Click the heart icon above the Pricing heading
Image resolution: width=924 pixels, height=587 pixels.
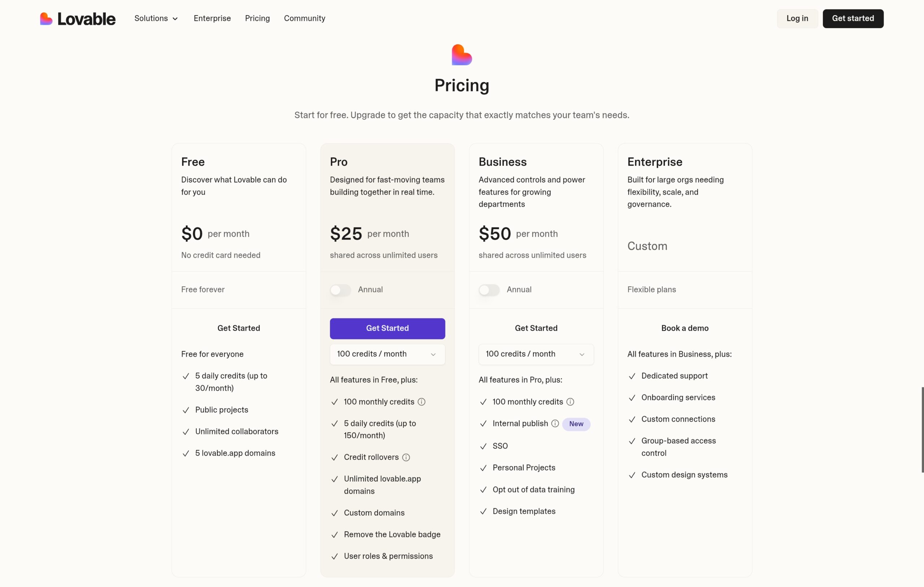(x=461, y=55)
